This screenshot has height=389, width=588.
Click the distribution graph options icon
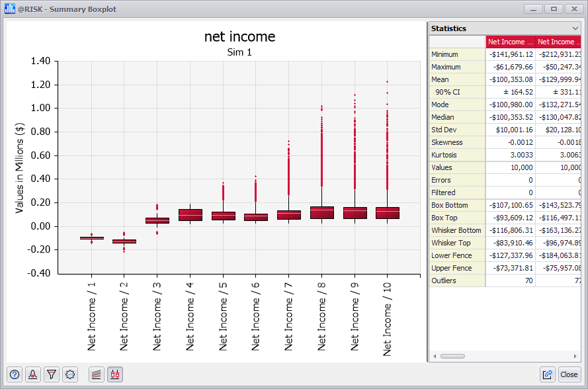[33, 374]
